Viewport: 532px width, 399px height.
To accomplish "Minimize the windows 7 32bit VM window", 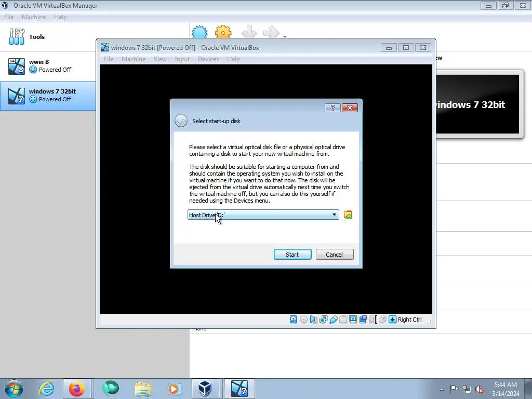I will pos(389,47).
